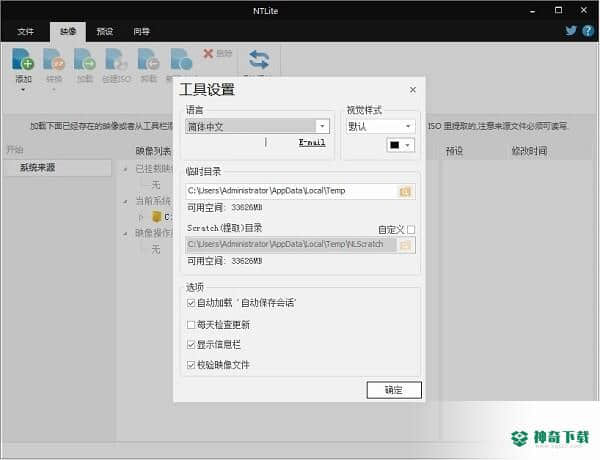Collapse the 已挂载映像 tree group

click(x=125, y=169)
